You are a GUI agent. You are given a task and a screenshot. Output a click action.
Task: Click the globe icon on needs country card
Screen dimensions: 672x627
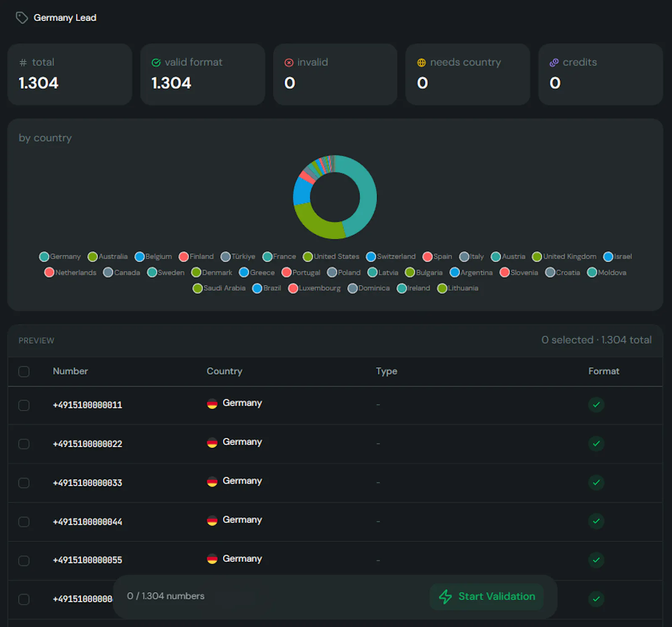(421, 63)
